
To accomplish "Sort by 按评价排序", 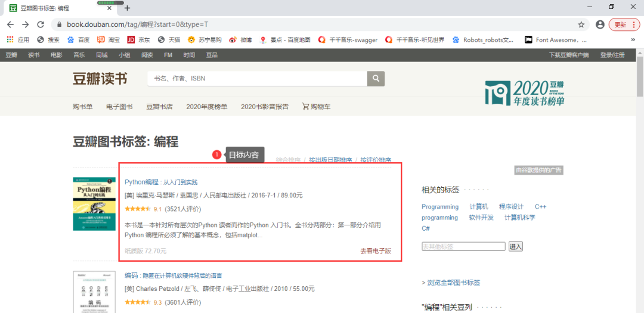I will [x=376, y=160].
